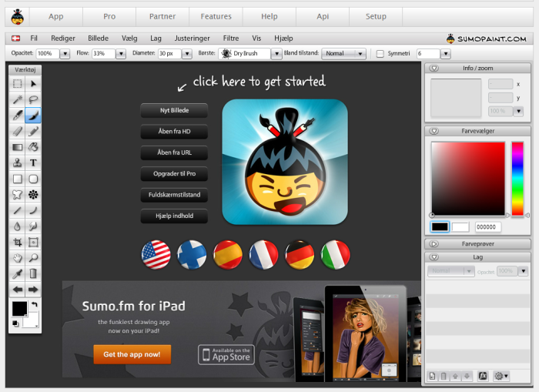Collapse the Farvevælger panel
The height and width of the screenshot is (392, 539).
point(434,131)
